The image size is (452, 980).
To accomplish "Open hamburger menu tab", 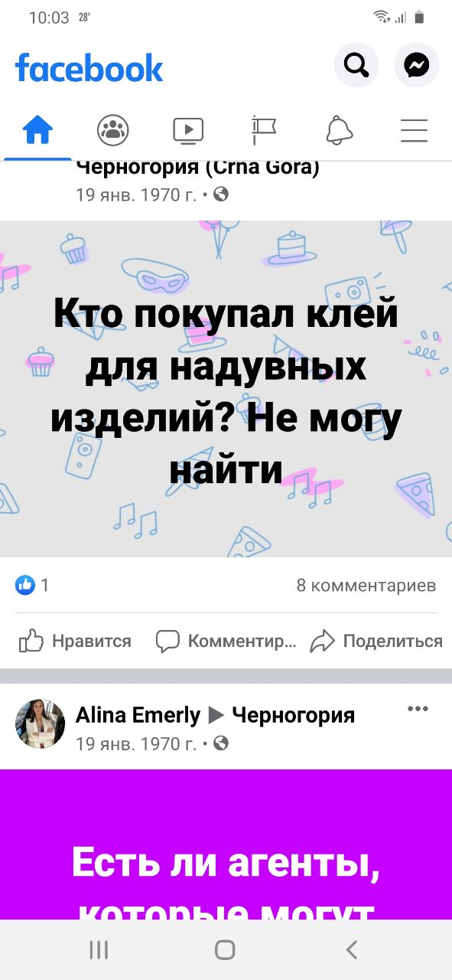I will click(414, 130).
